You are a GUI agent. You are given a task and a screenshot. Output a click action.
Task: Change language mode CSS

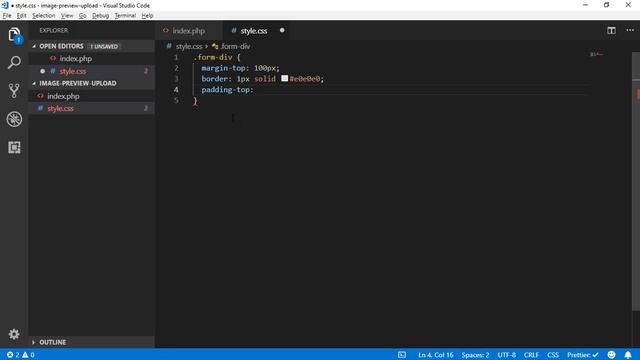553,355
